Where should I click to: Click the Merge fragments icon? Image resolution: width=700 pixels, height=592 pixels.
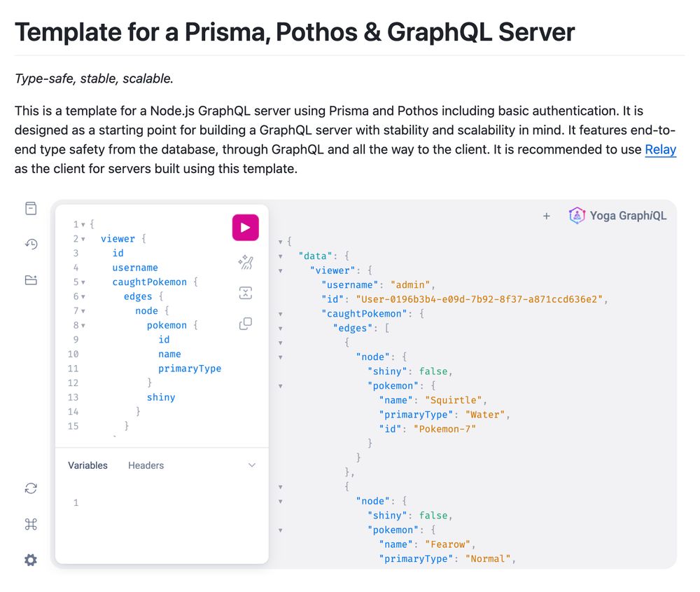(x=245, y=293)
